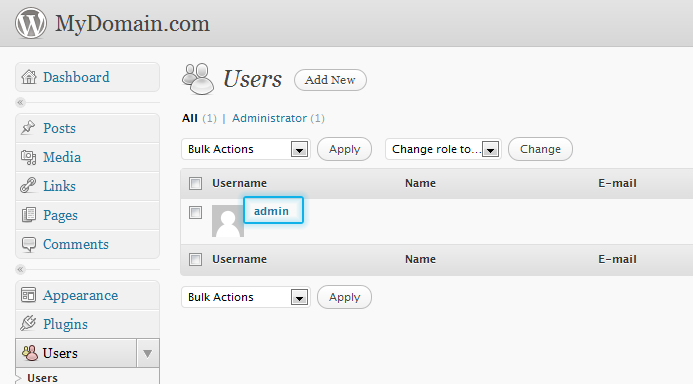Screen dimensions: 693x384
Task: Click the Appearance layout icon
Action: pos(28,295)
